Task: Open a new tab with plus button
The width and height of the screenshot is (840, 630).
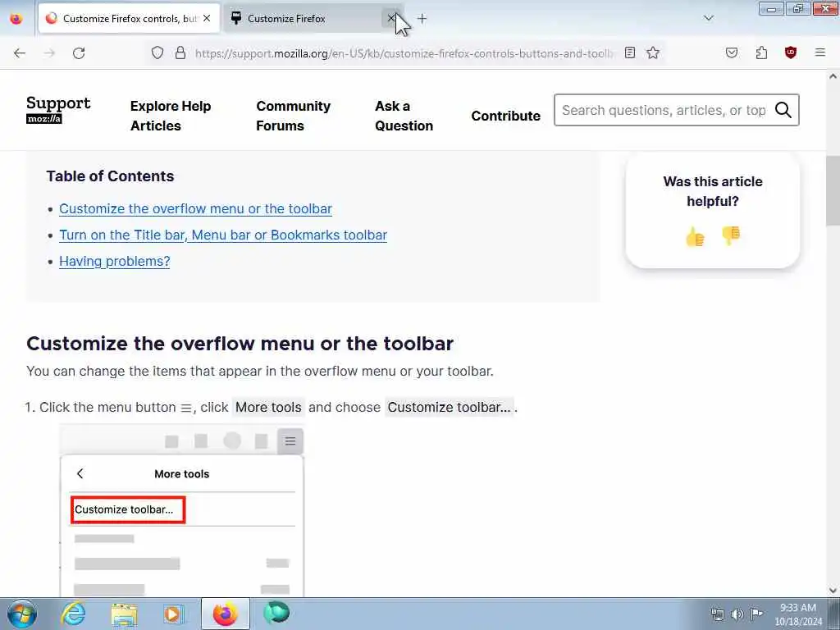Action: coord(422,19)
